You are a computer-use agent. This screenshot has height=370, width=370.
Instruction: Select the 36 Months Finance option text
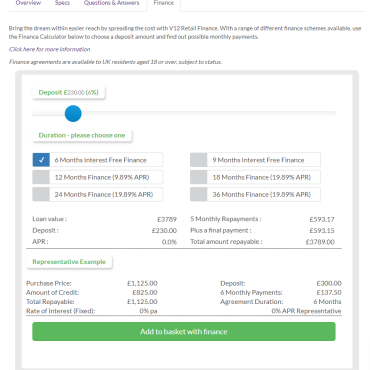tap(262, 195)
